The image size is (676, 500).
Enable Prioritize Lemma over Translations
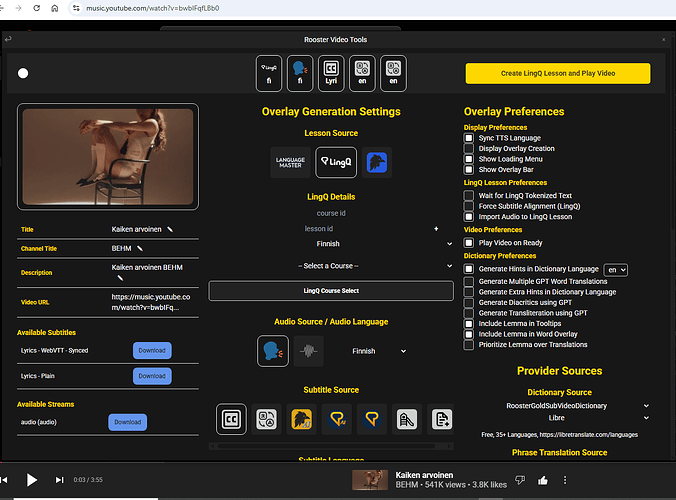(x=469, y=345)
